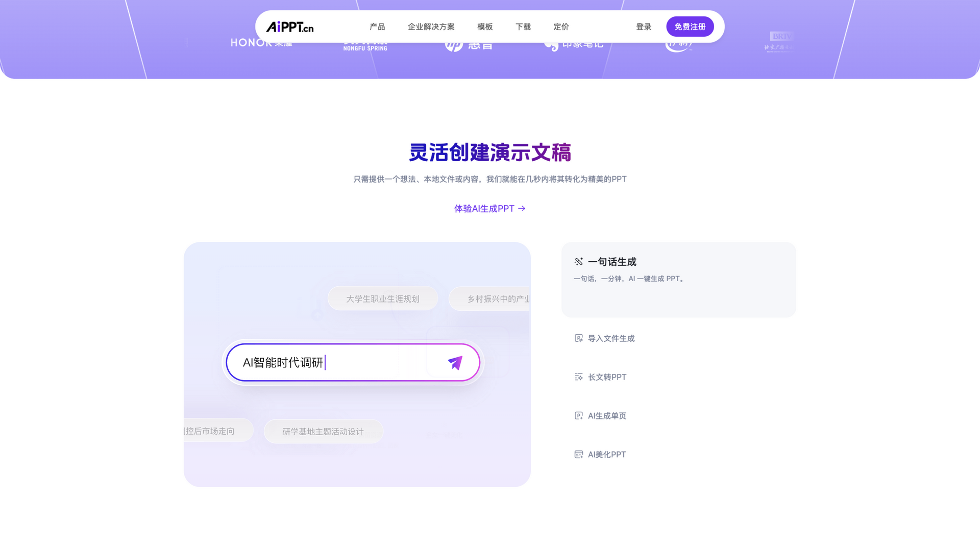Switch to the 导入文件生成 option
980x551 pixels.
click(x=611, y=338)
